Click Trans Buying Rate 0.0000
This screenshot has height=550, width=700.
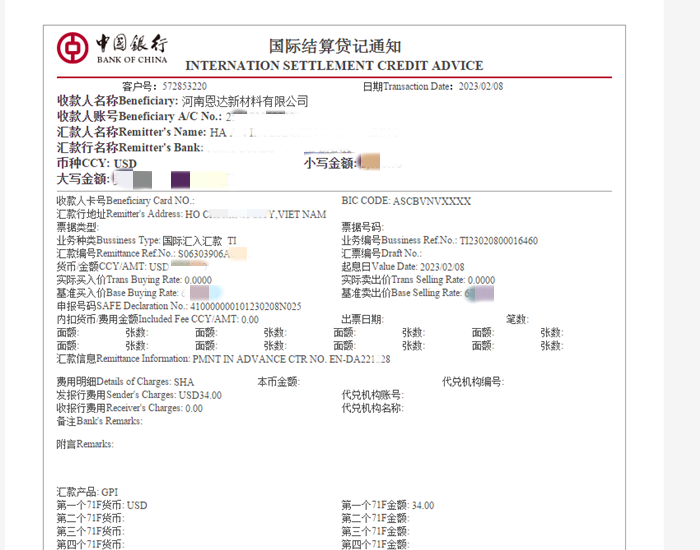coord(134,280)
